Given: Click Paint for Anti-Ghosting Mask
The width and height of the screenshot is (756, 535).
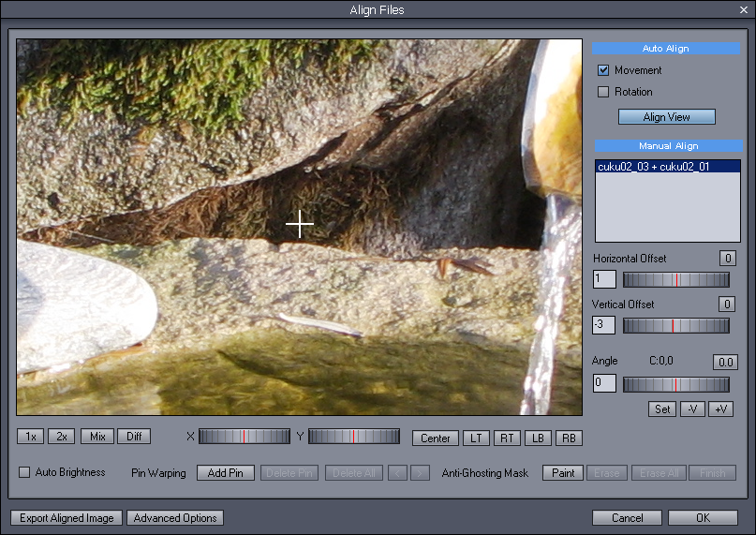Looking at the screenshot, I should click(x=563, y=473).
